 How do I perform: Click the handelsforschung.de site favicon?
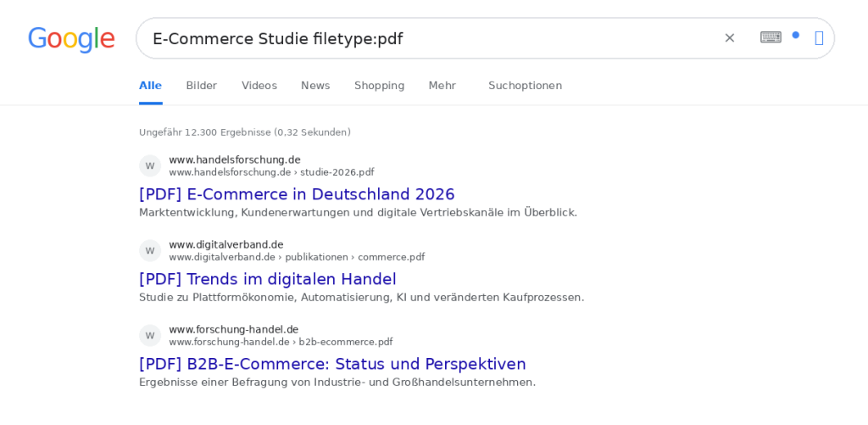click(150, 165)
